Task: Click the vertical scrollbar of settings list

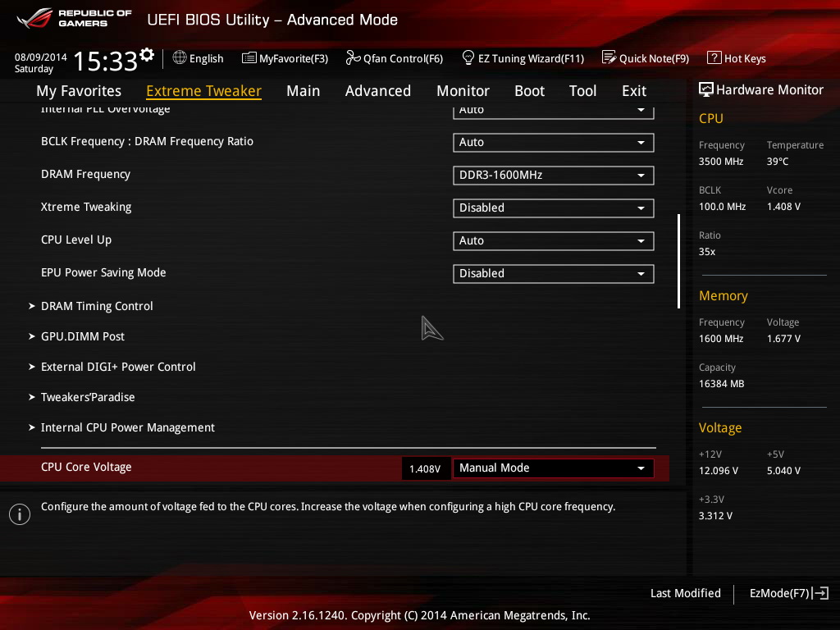Action: [678, 261]
